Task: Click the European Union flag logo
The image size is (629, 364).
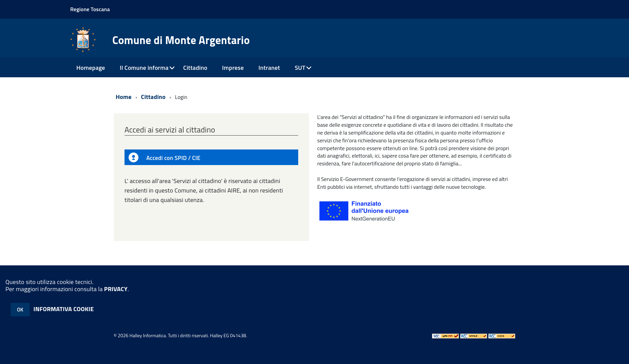Action: pos(333,211)
